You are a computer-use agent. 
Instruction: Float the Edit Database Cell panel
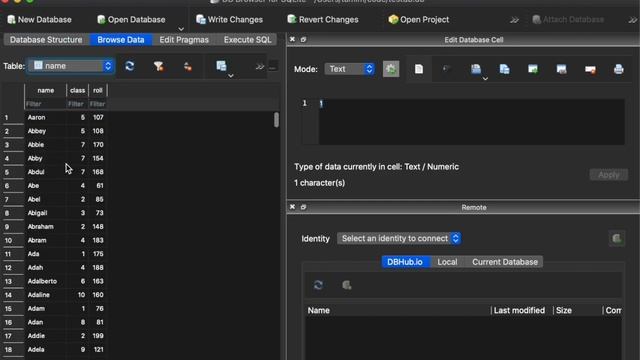click(303, 40)
